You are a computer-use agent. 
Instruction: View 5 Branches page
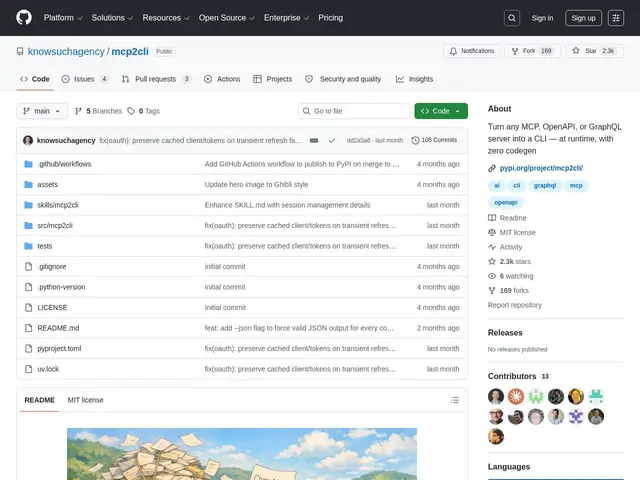coord(98,111)
